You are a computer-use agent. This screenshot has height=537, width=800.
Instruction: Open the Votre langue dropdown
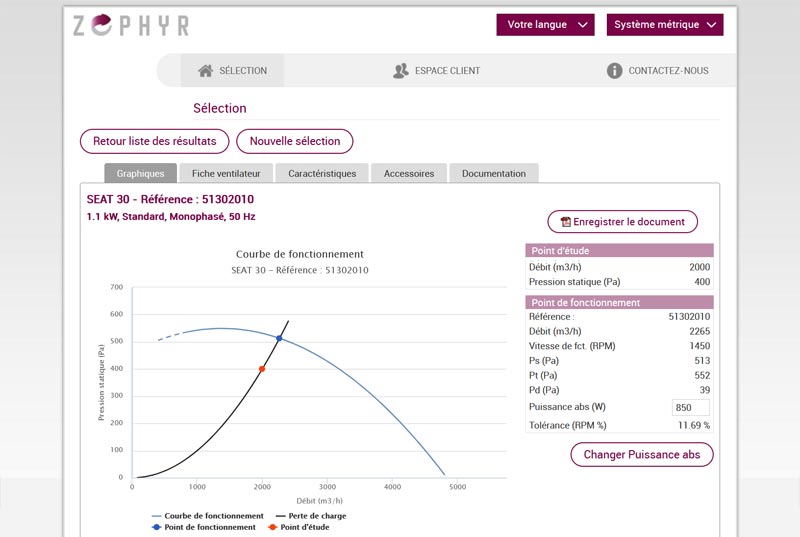pyautogui.click(x=545, y=24)
